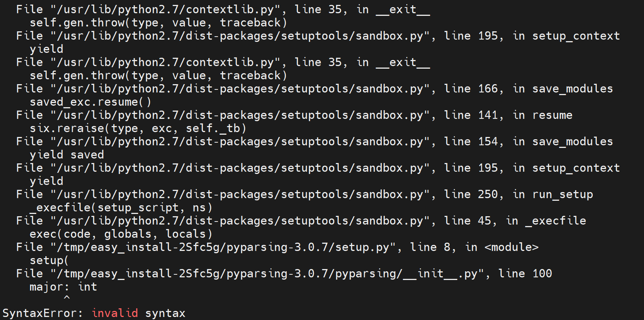The image size is (644, 320).
Task: Click the "line 100" text
Action: coord(525,274)
